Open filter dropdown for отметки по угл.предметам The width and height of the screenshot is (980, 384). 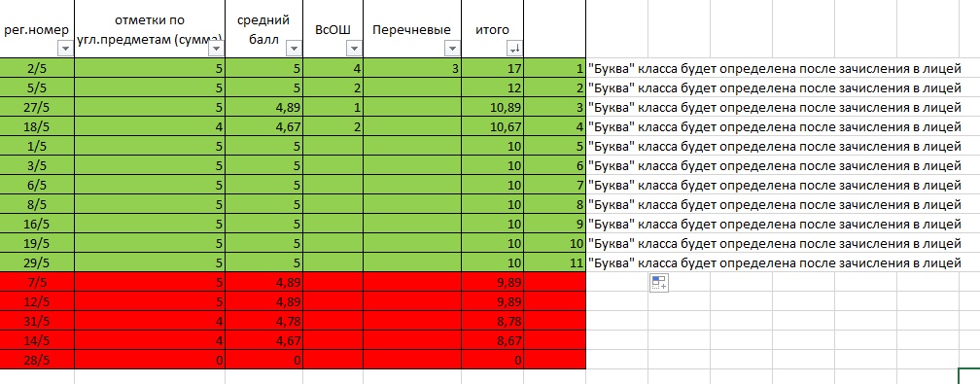pos(216,49)
